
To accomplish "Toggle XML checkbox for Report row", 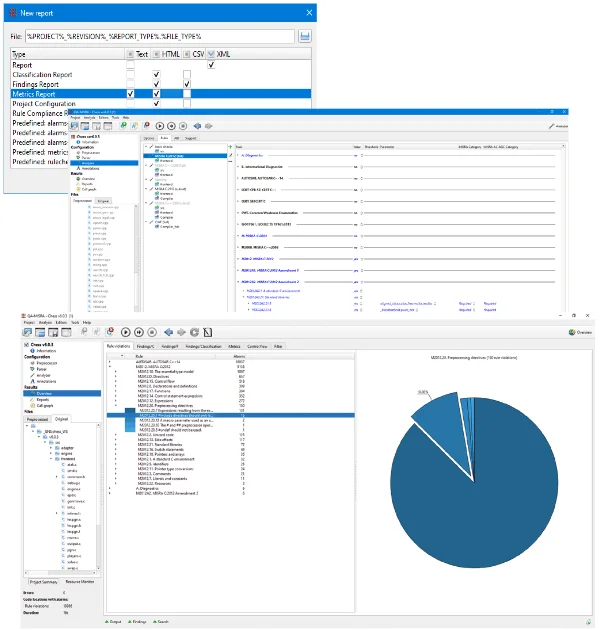I will [211, 65].
